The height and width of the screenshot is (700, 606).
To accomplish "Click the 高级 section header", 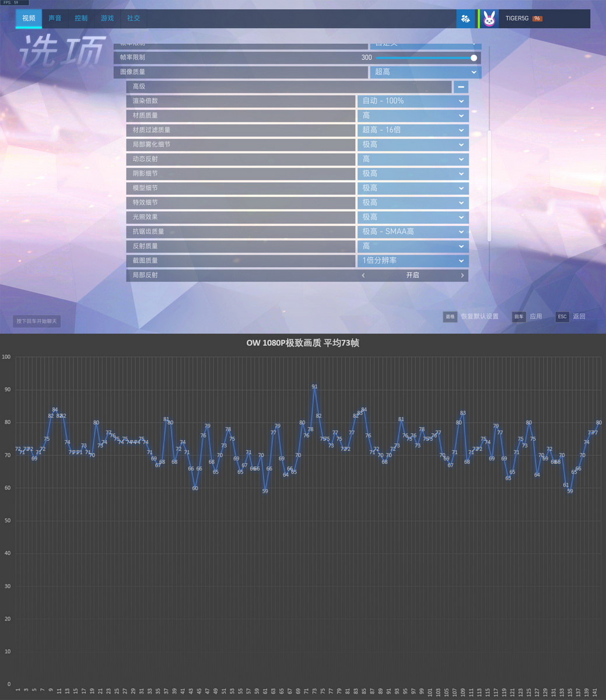I will [x=289, y=87].
